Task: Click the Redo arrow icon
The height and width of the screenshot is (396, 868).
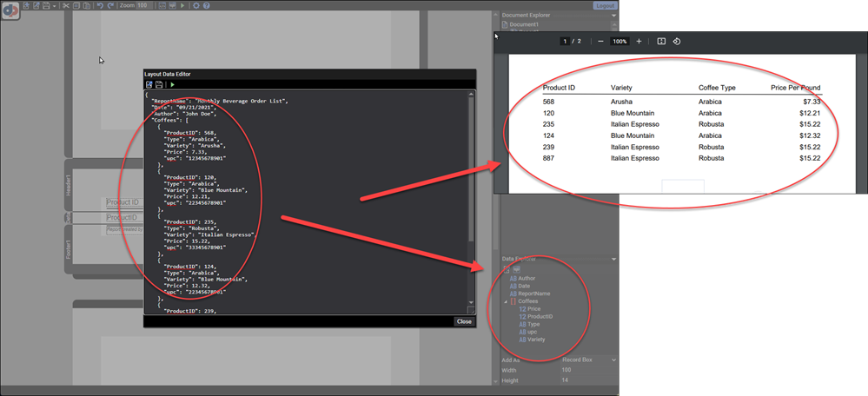Action: (109, 5)
